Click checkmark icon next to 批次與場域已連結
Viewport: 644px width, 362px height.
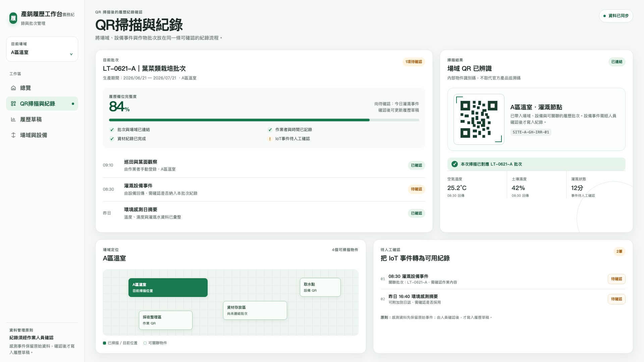tap(112, 130)
